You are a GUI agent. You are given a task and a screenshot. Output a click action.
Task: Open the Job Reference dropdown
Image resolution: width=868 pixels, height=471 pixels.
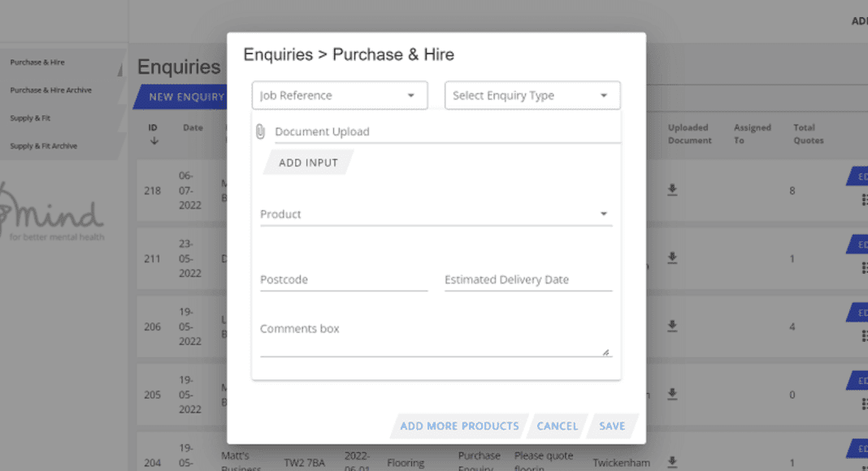pos(339,96)
